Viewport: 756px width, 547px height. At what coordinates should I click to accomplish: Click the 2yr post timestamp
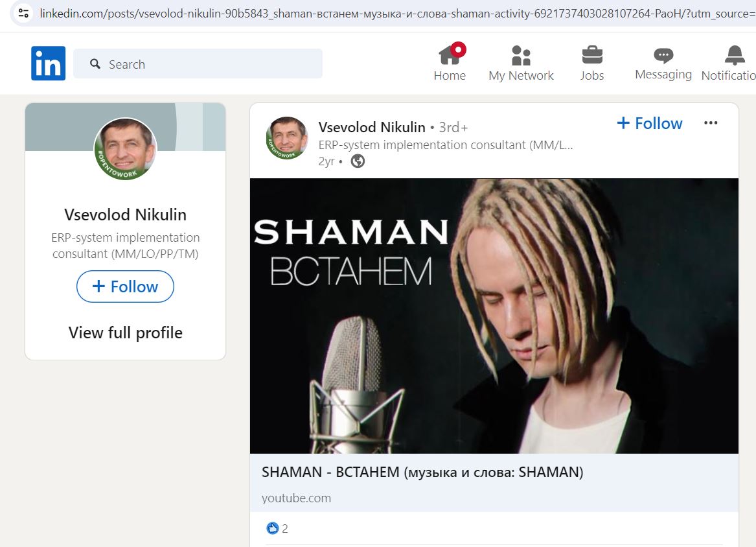click(x=326, y=161)
